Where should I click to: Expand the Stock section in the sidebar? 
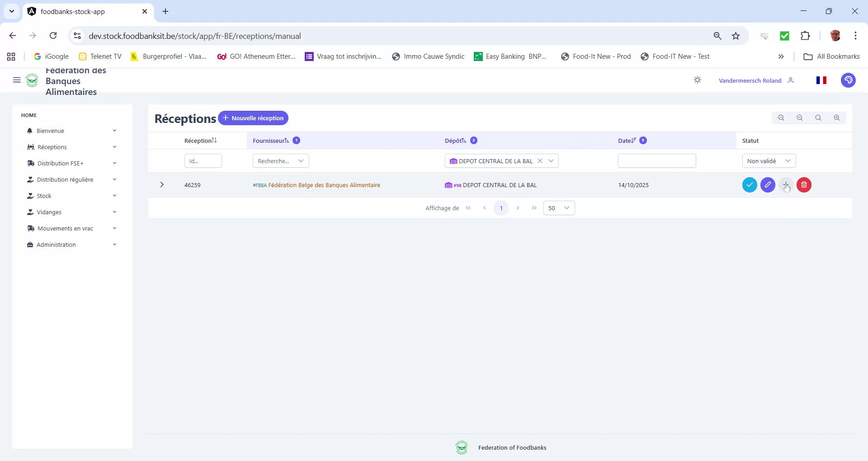(x=44, y=196)
